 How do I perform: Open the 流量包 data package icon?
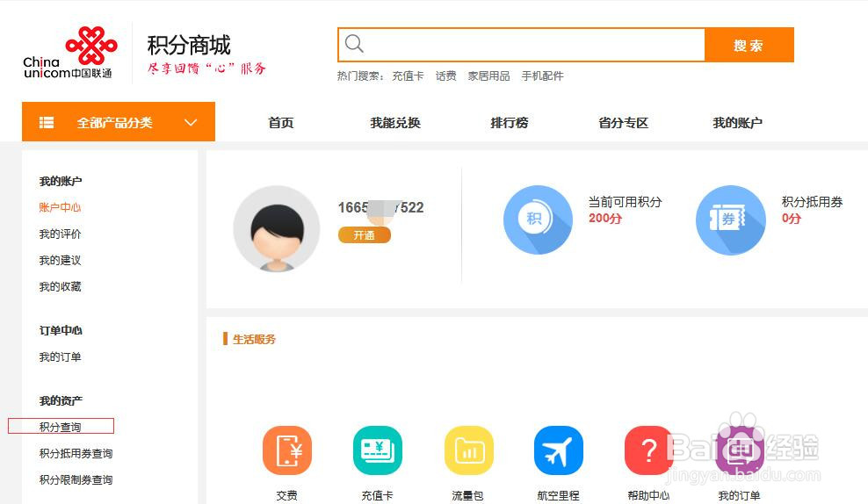point(468,450)
